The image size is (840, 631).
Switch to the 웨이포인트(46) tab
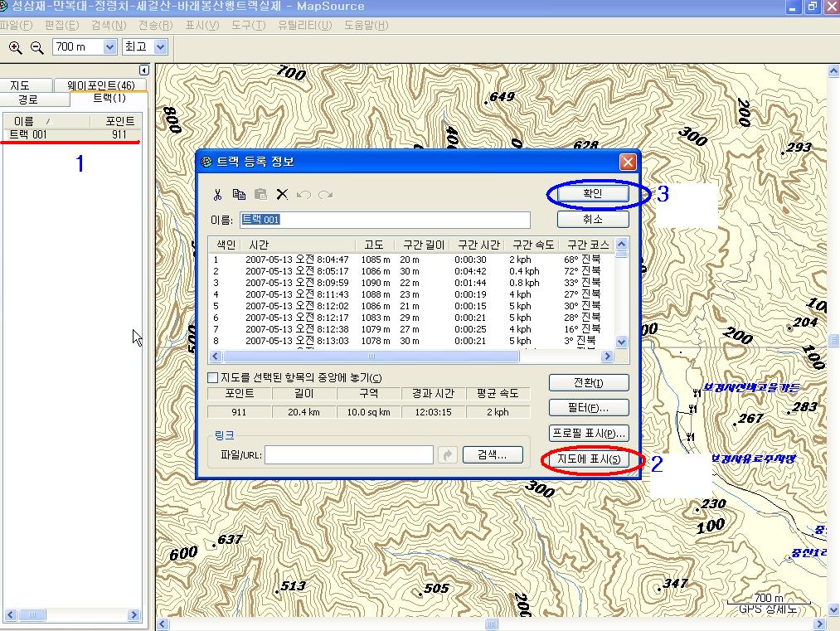(100, 85)
